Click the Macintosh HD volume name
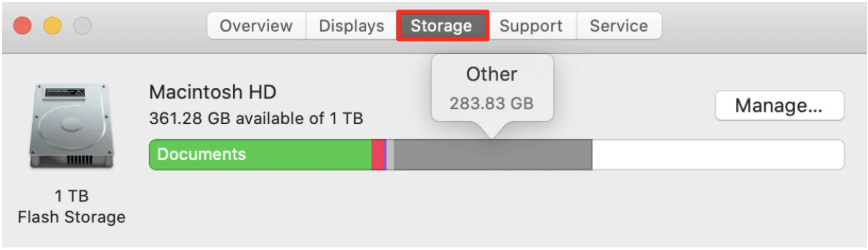Image resolution: width=868 pixels, height=250 pixels. click(213, 92)
